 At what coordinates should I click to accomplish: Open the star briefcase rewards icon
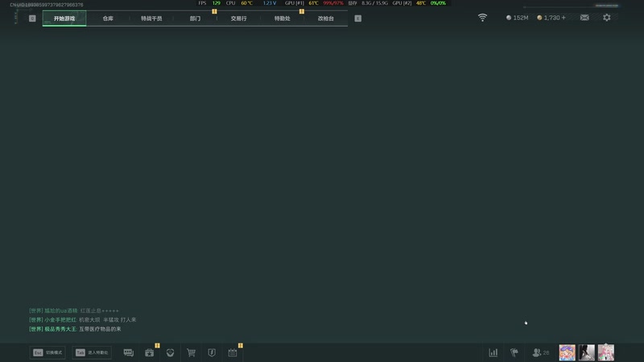click(x=150, y=352)
